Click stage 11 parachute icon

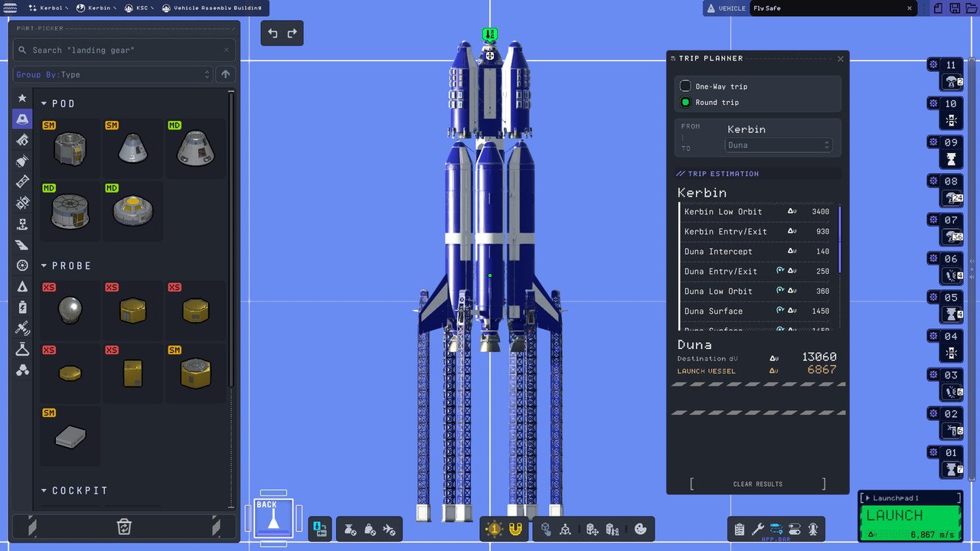(x=952, y=82)
